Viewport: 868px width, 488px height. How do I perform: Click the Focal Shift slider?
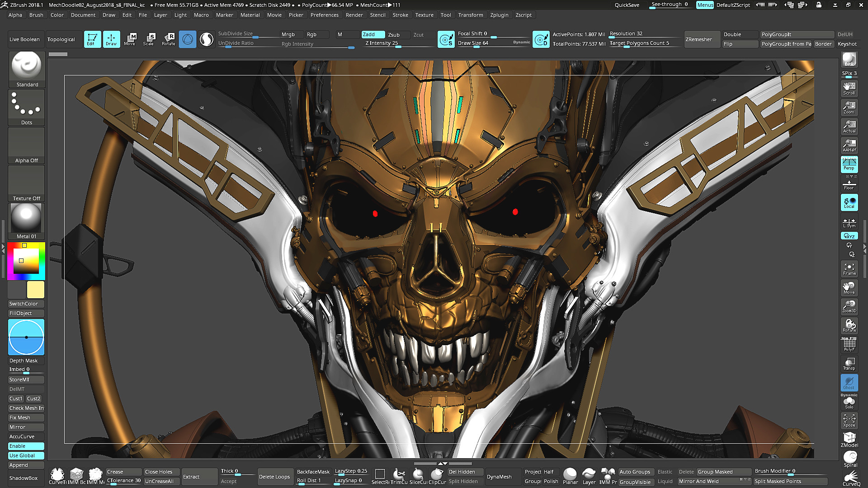[x=494, y=34]
